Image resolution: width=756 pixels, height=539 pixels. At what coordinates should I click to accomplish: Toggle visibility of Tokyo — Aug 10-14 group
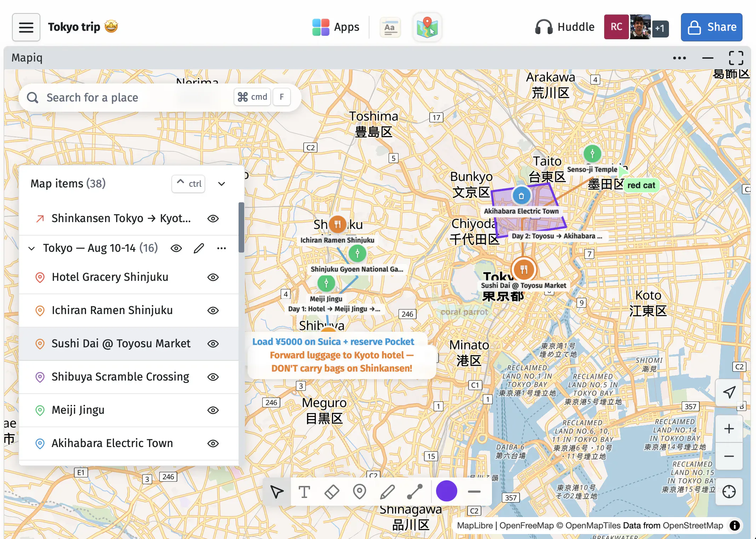(176, 248)
